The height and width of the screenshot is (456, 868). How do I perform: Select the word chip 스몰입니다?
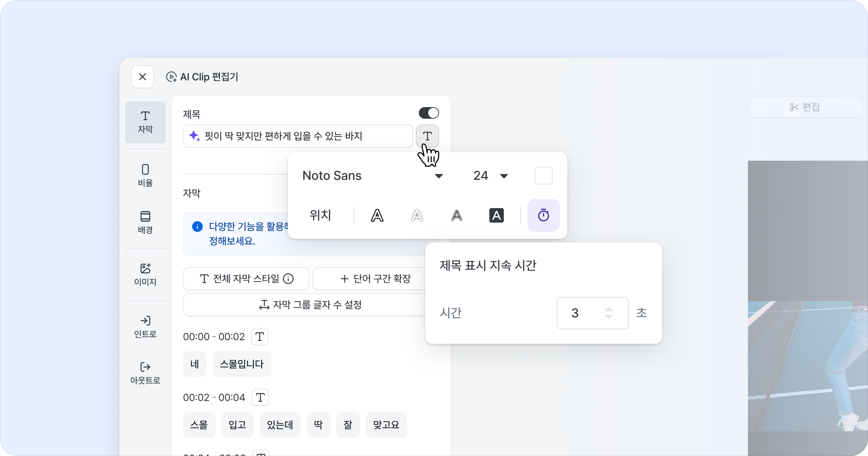(x=242, y=364)
